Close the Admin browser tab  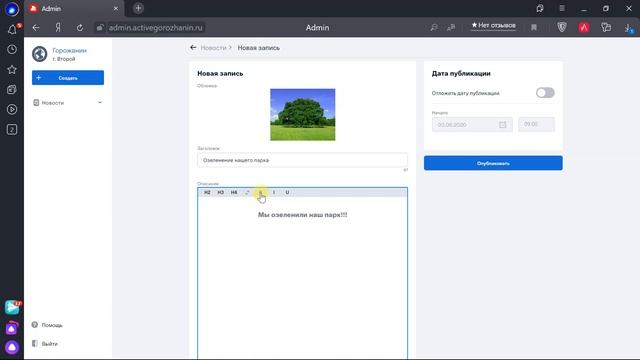(x=116, y=8)
